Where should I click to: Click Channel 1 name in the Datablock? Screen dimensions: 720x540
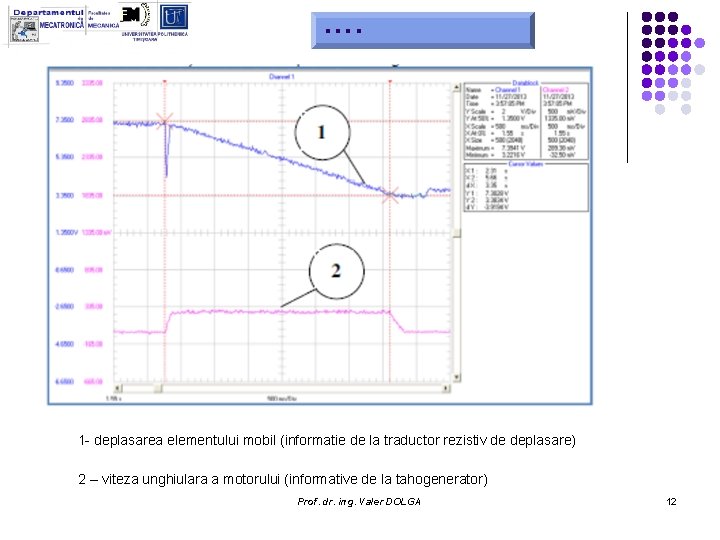point(507,90)
